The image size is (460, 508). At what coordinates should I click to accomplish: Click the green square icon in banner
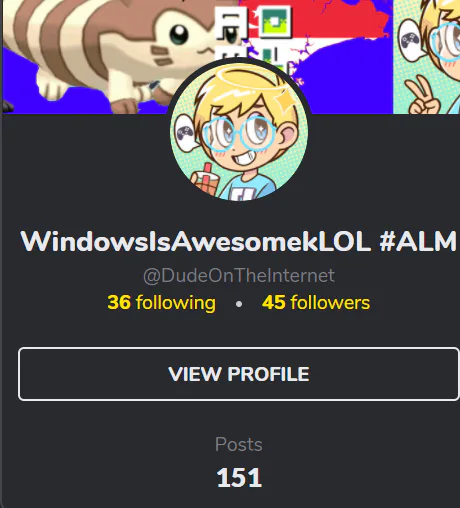(x=275, y=22)
